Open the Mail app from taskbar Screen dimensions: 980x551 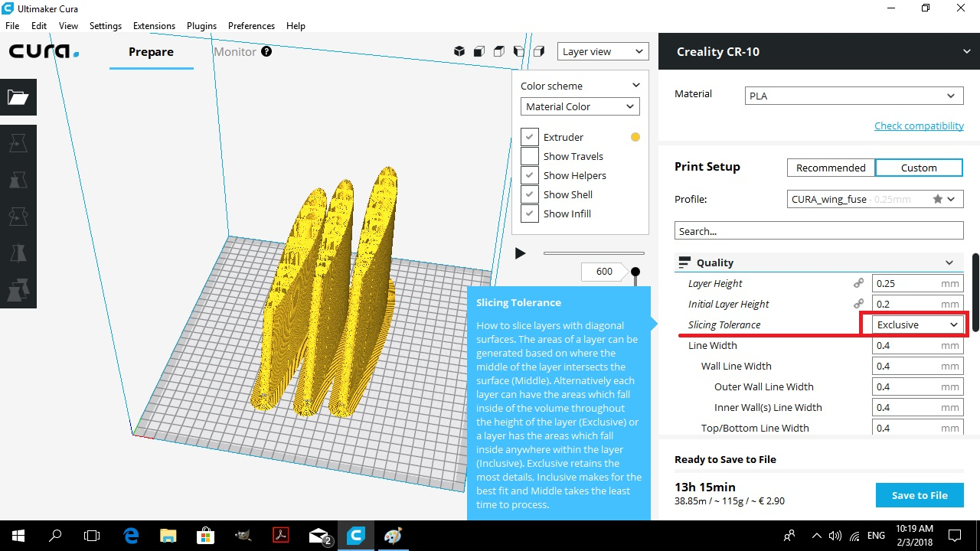pos(319,536)
